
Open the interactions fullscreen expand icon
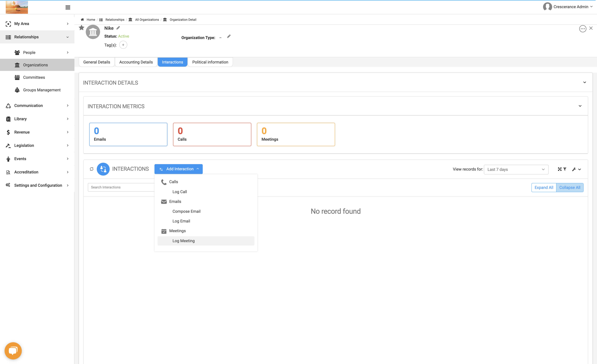[559, 169]
